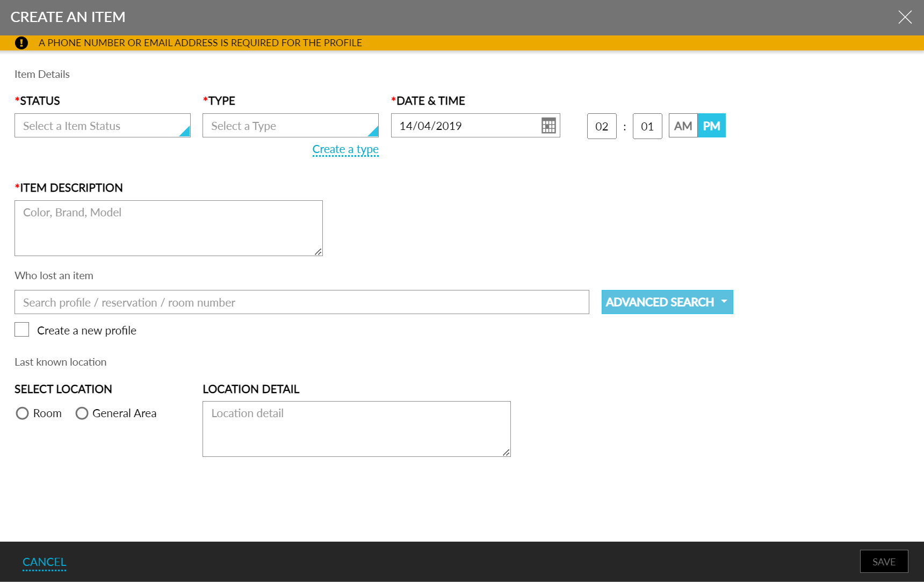Click the warning icon in the yellow banner

pyautogui.click(x=21, y=42)
